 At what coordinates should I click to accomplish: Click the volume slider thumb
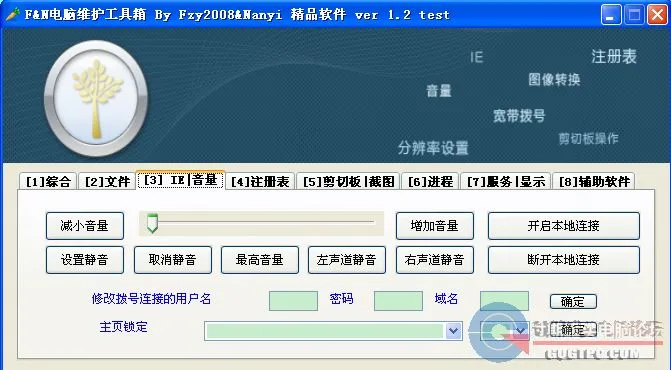tap(152, 223)
